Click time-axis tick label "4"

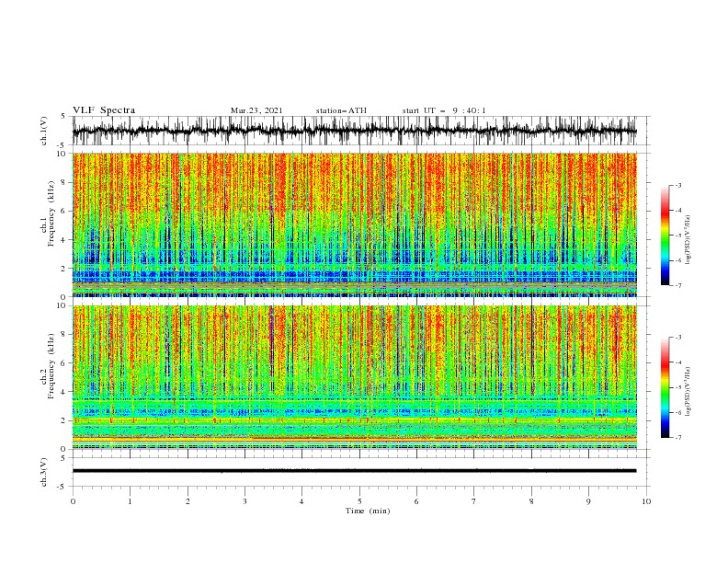pyautogui.click(x=301, y=501)
